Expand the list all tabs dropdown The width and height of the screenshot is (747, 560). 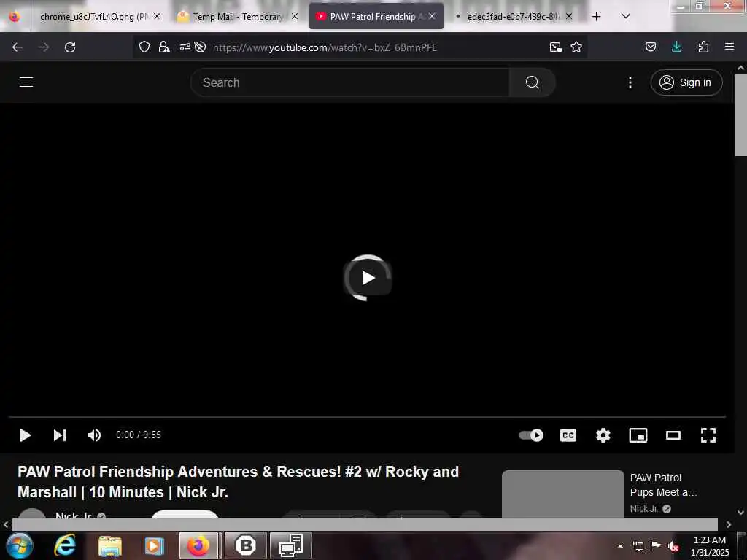626,16
